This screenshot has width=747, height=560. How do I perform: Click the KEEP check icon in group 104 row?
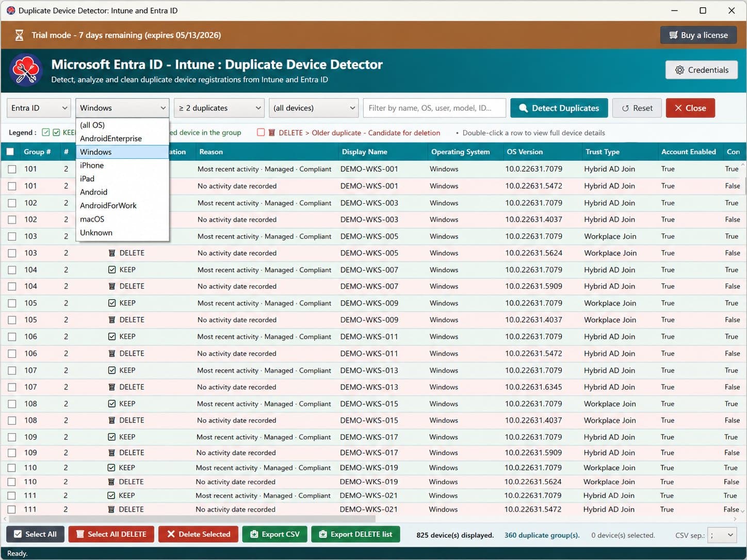point(112,270)
